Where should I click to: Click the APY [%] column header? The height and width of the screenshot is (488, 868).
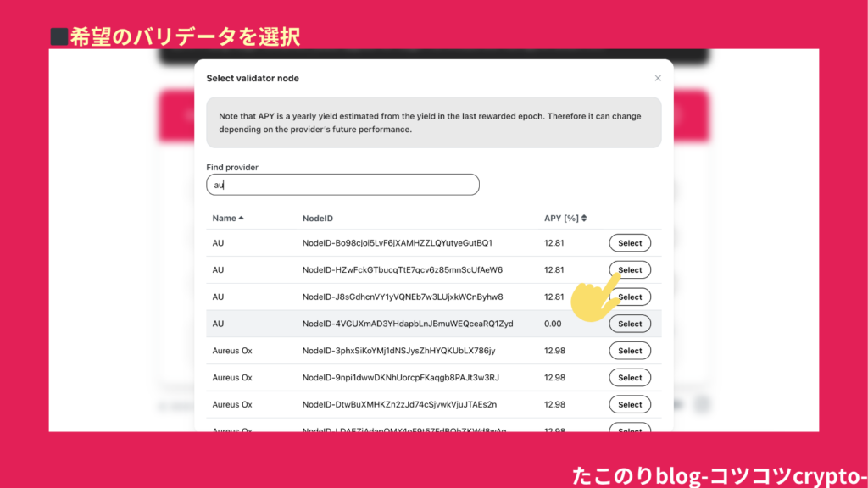coord(561,218)
